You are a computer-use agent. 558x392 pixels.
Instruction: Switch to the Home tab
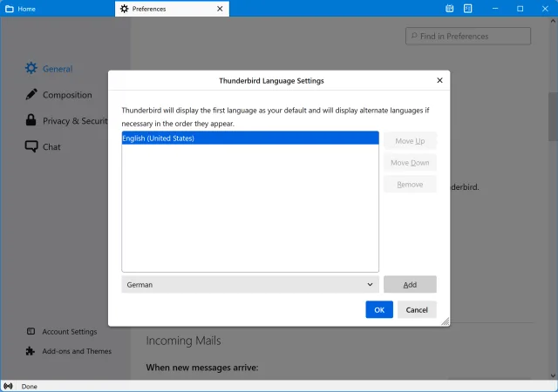(x=26, y=9)
